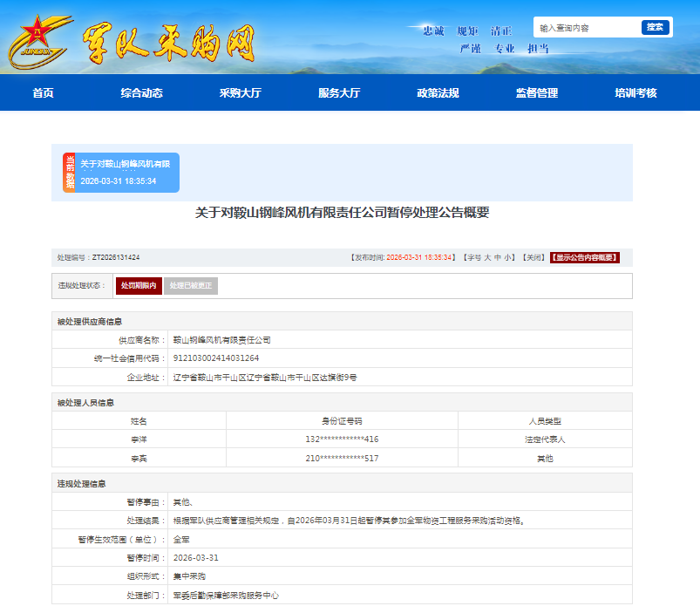Image resolution: width=700 pixels, height=613 pixels.
Task: Open the 政策法规 navigation menu
Action: coord(438,93)
